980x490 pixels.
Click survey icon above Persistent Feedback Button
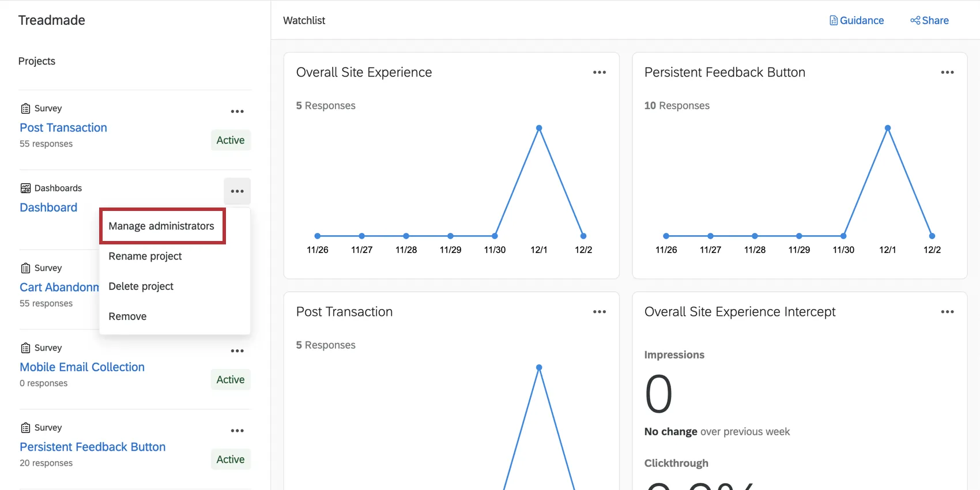25,428
